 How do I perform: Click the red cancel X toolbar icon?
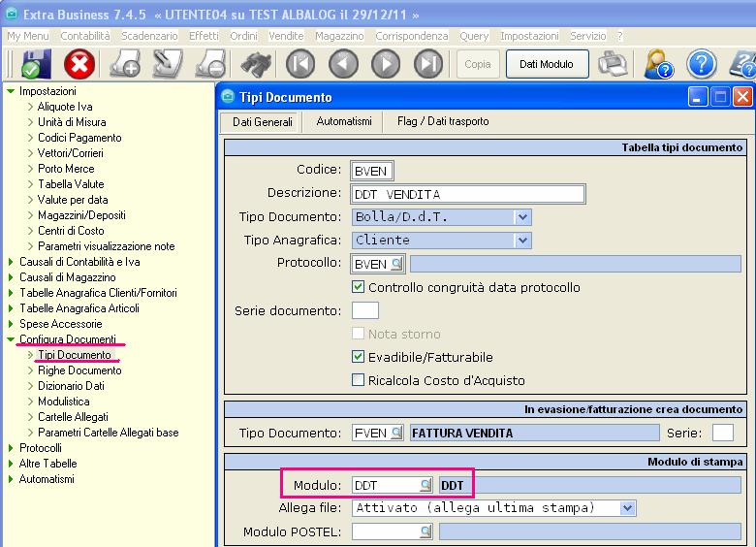click(x=79, y=64)
